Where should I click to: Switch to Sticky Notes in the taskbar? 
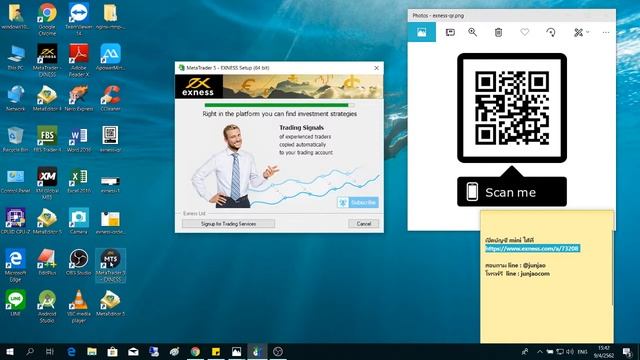[x=216, y=351]
